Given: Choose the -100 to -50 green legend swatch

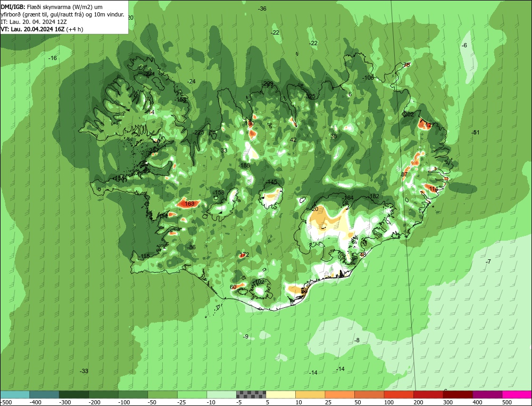Looking at the screenshot, I should [132, 394].
